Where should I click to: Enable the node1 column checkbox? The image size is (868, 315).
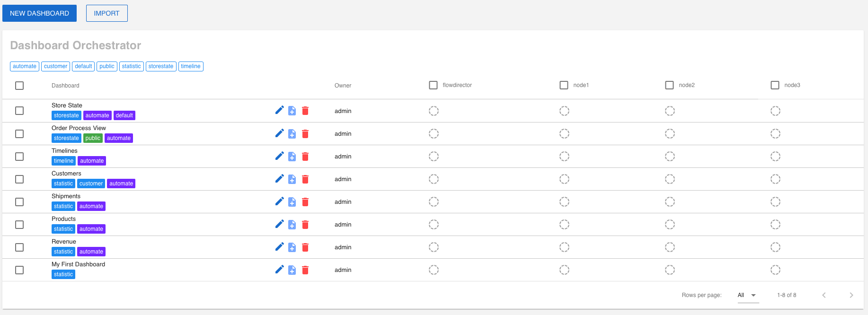click(564, 85)
